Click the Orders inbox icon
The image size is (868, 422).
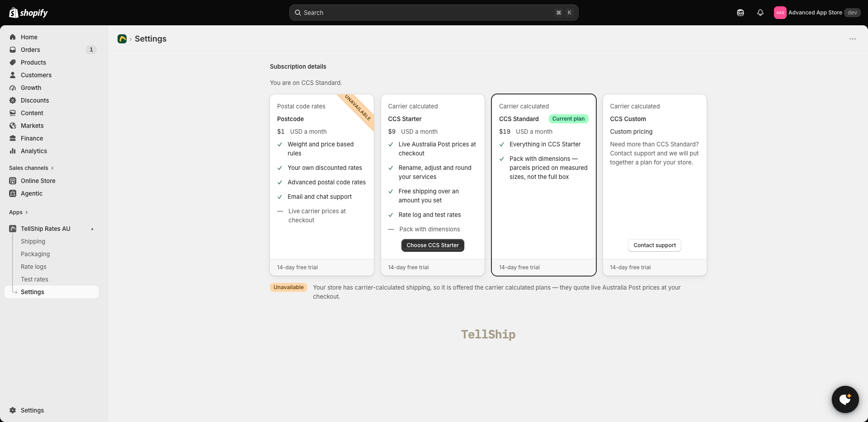tap(13, 50)
